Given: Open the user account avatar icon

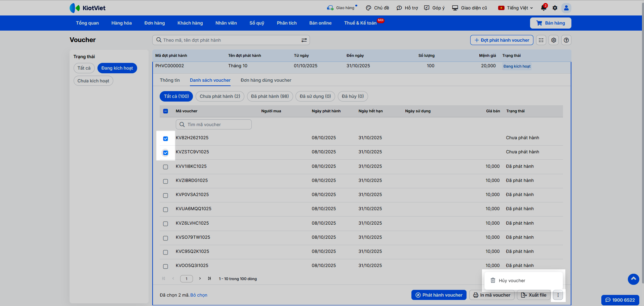Looking at the screenshot, I should click(x=566, y=8).
